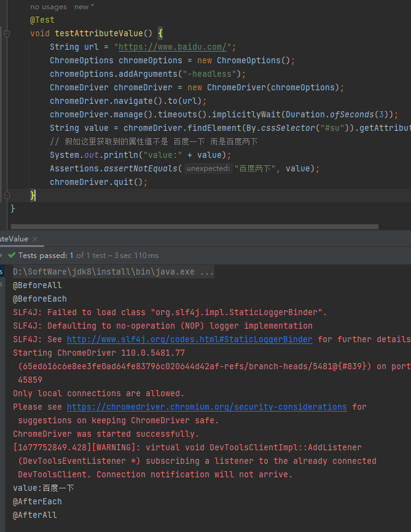Image resolution: width=411 pixels, height=532 pixels.
Task: Click the baidu.com URL string in code
Action: click(174, 47)
